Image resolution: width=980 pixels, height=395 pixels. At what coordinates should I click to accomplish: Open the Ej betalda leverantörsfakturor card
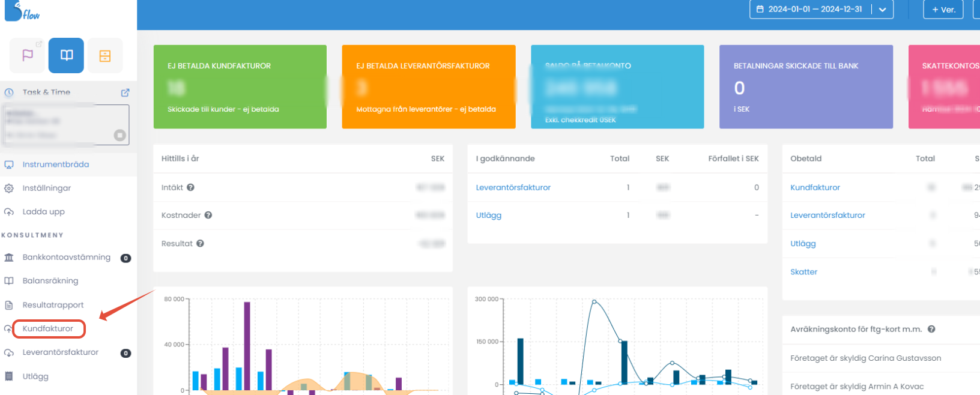(x=429, y=86)
